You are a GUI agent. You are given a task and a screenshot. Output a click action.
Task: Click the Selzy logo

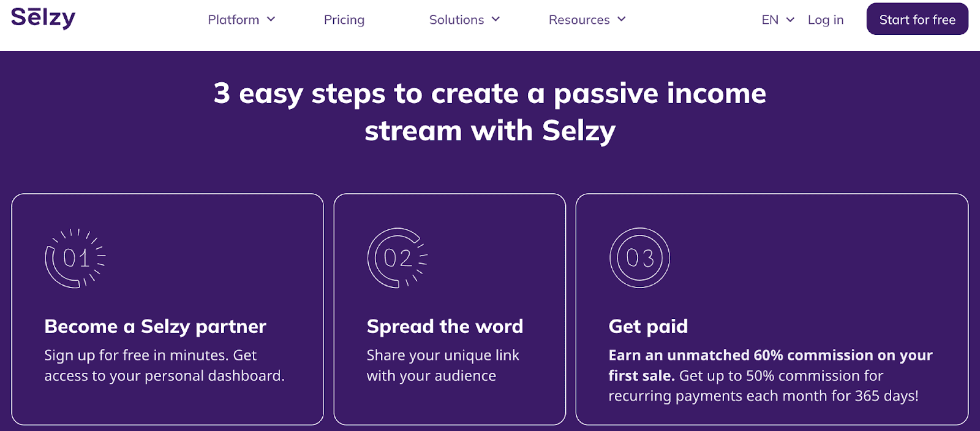[43, 18]
